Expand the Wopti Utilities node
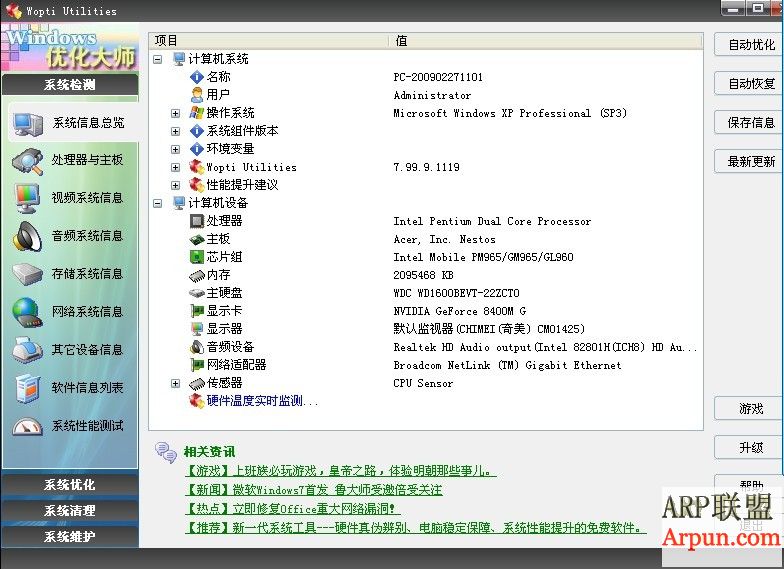This screenshot has height=569, width=784. [176, 168]
